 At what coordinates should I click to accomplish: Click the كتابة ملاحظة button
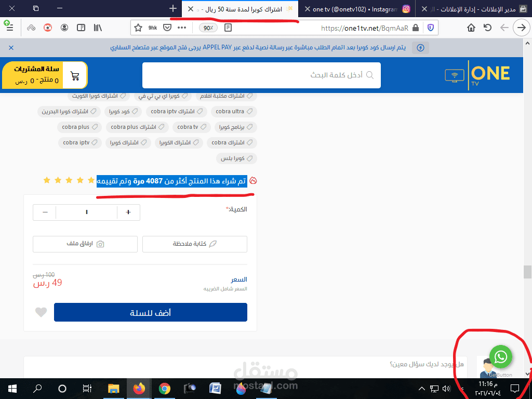[x=194, y=244]
